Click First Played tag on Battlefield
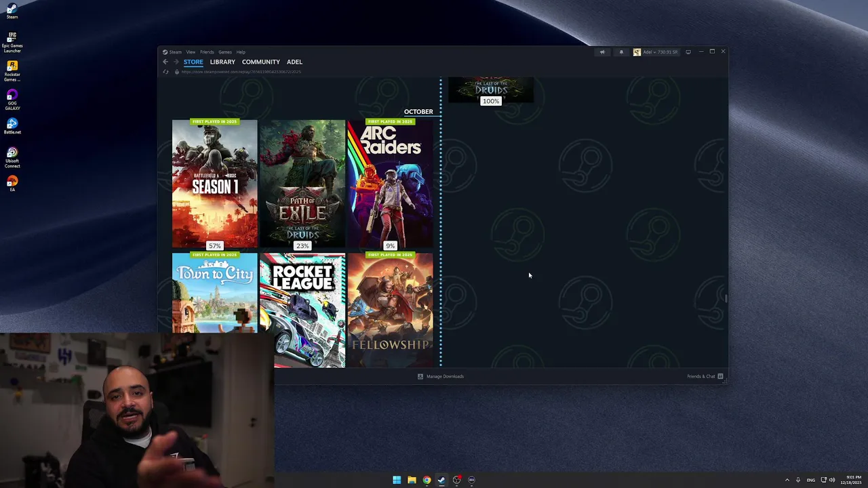Screen dimensions: 868x488 214,122
